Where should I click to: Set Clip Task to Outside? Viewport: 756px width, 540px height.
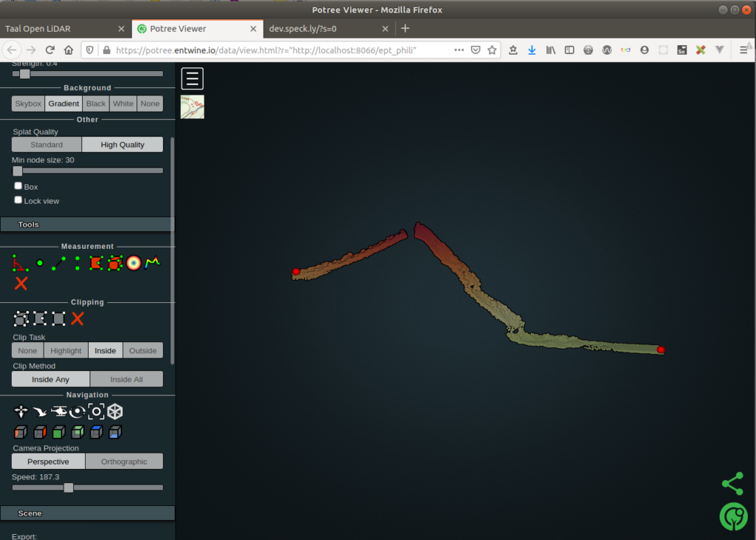pyautogui.click(x=142, y=351)
